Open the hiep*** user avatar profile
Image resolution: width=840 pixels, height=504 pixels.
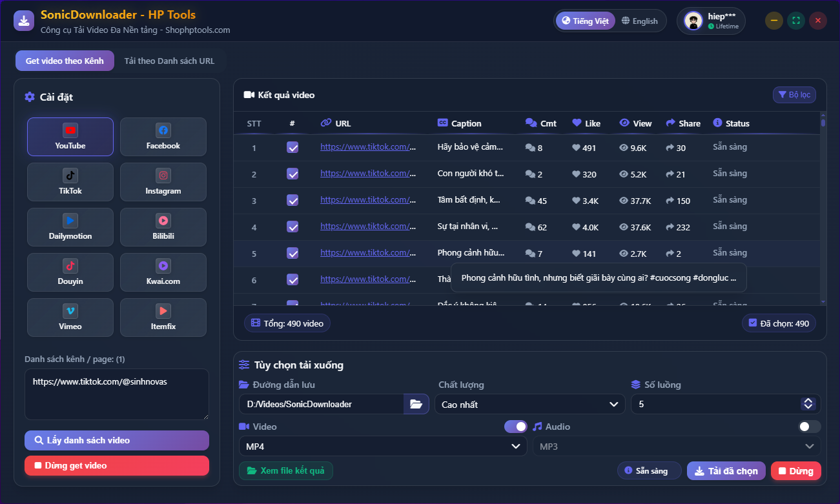coord(693,21)
